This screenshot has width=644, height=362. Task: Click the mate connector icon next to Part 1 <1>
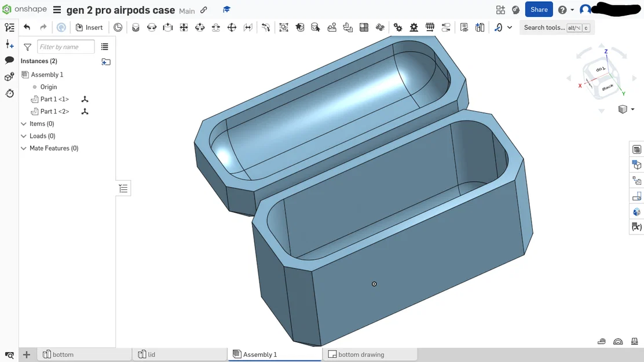pyautogui.click(x=85, y=99)
